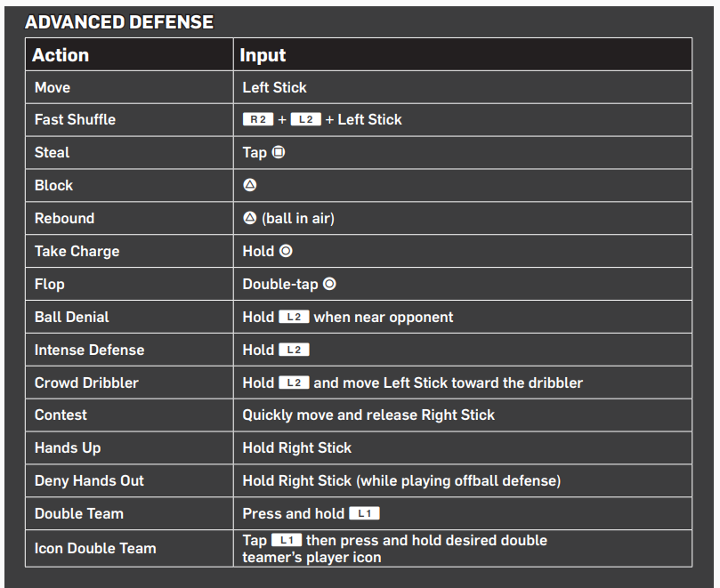Click the Circle icon in Take Charge row
This screenshot has height=588, width=720.
click(x=286, y=251)
